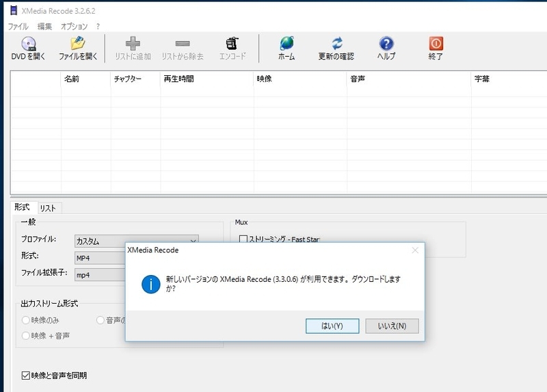Image resolution: width=547 pixels, height=392 pixels.
Task: Quit using the 終了 power icon
Action: coord(436,44)
